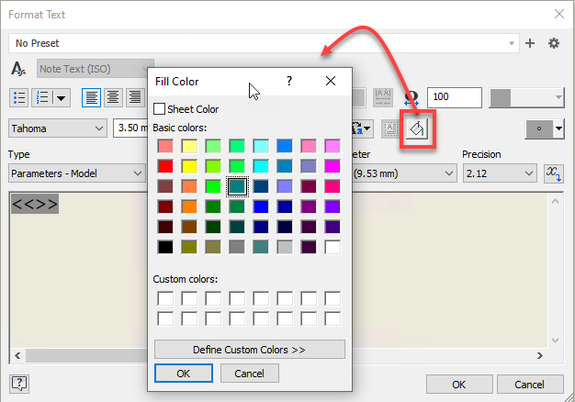
Task: Open the Tahoma font dropdown
Action: coord(58,128)
